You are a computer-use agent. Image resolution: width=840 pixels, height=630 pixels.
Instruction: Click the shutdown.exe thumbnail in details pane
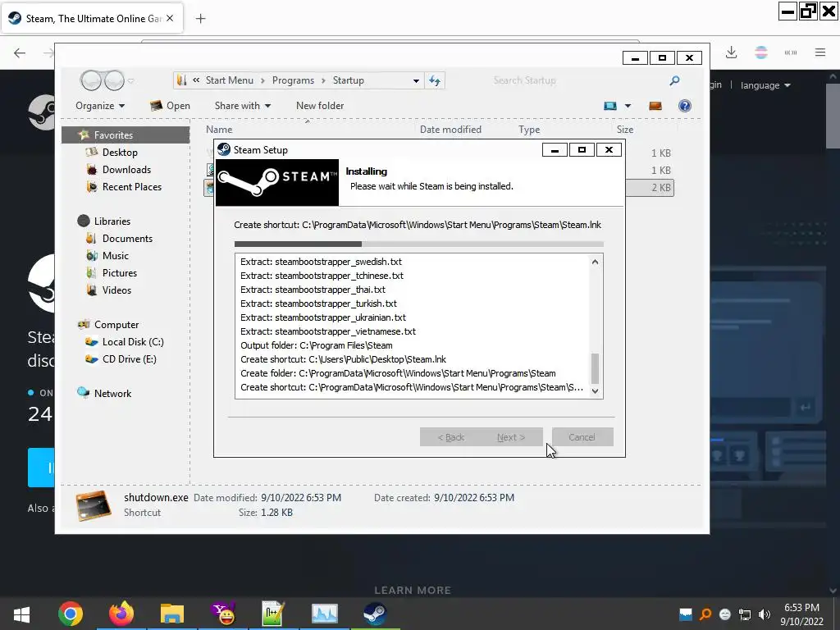pos(94,505)
